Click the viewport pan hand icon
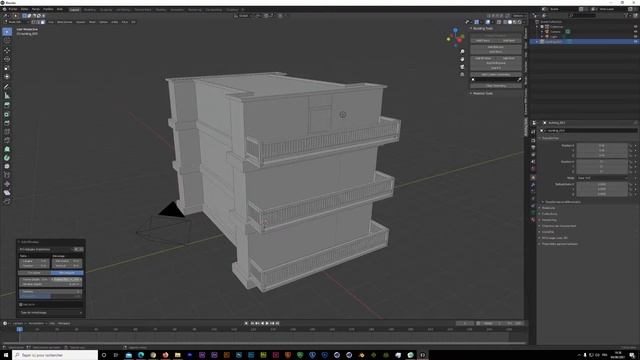640x360 pixels. [462, 59]
